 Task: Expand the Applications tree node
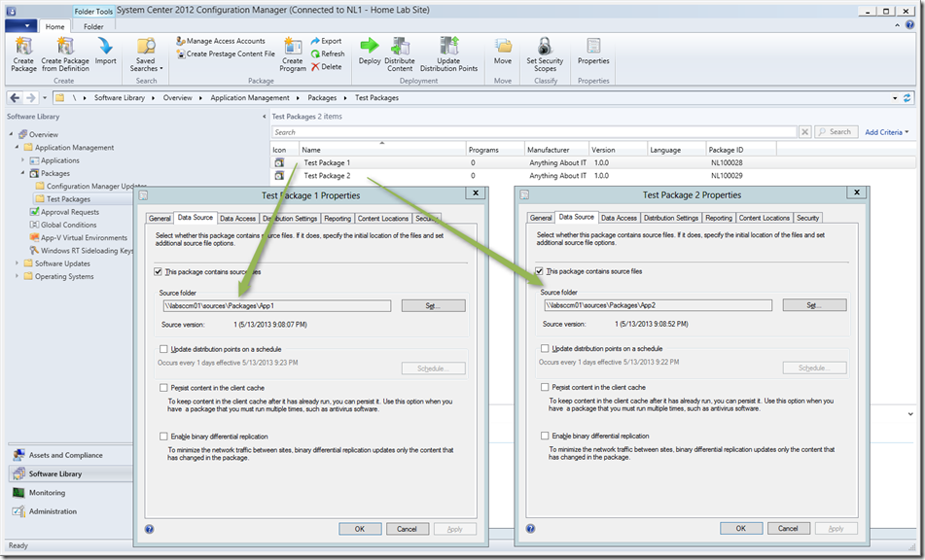(22, 160)
